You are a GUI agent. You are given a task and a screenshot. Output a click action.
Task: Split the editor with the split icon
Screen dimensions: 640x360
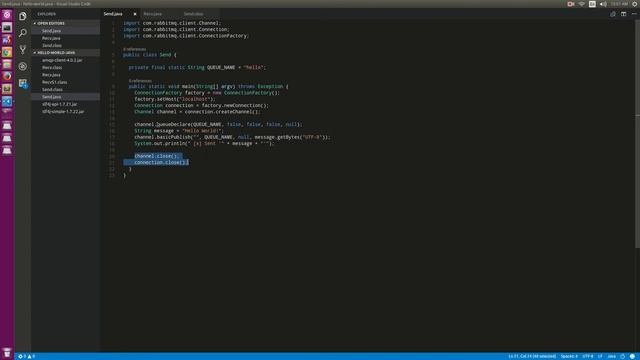tap(623, 14)
